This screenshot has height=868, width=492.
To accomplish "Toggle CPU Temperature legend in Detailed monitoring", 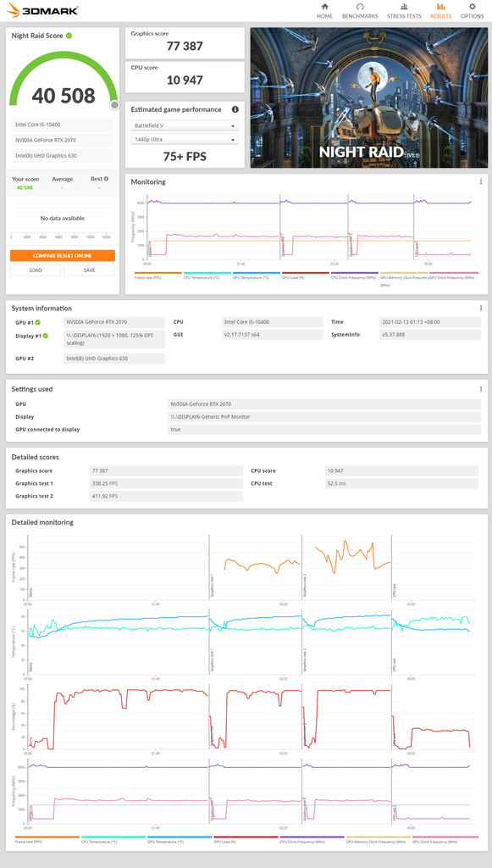I will point(113,839).
